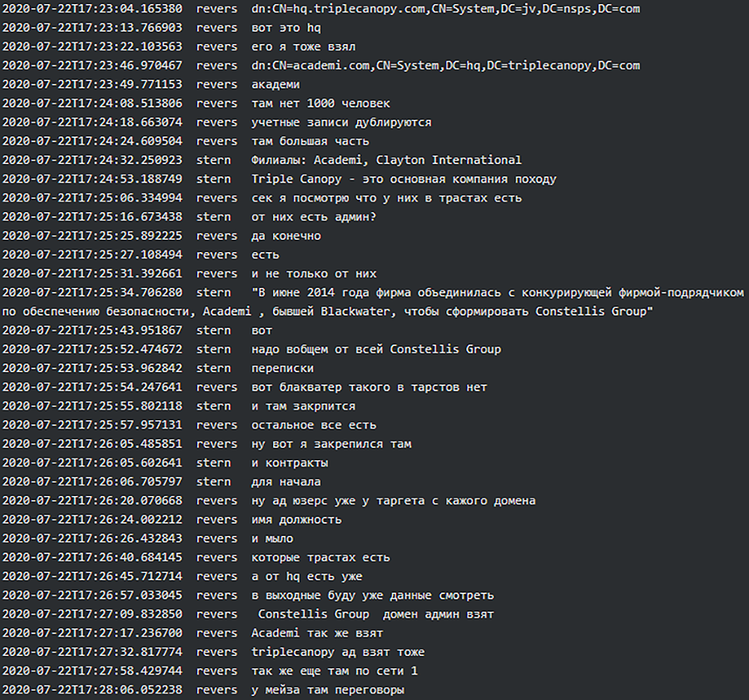Click the timestamp 2020-07-22T17:27:32.817774

coord(92,653)
